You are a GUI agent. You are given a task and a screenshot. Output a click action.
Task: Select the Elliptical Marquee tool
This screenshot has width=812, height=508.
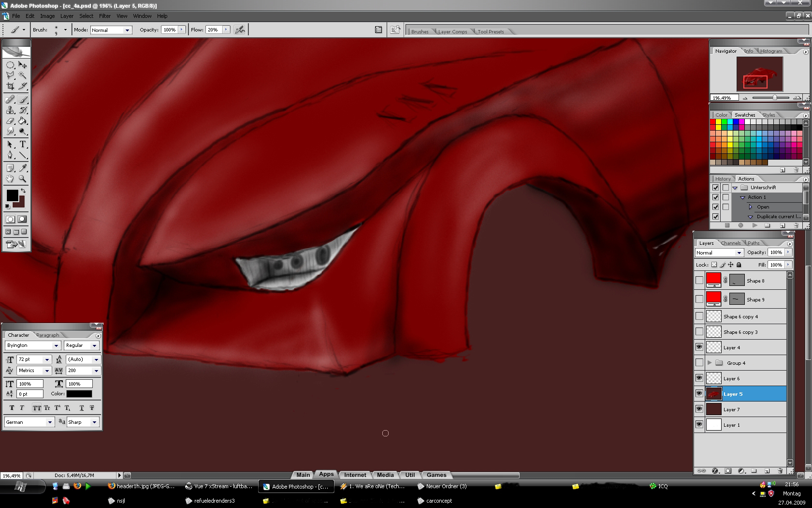tap(10, 65)
